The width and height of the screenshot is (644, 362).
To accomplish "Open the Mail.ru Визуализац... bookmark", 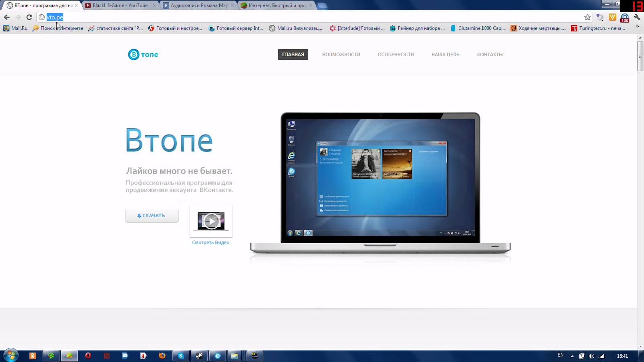I will (295, 28).
